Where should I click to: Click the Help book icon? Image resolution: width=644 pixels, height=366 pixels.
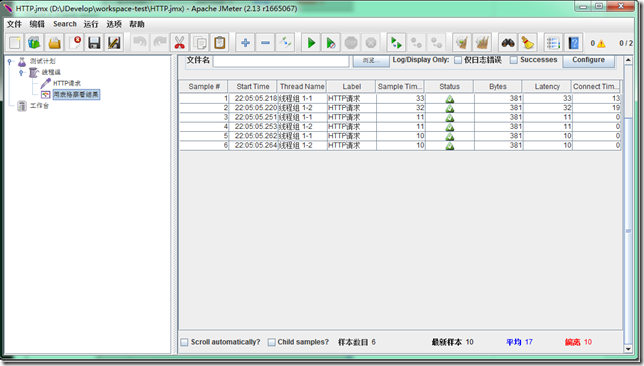pos(573,43)
